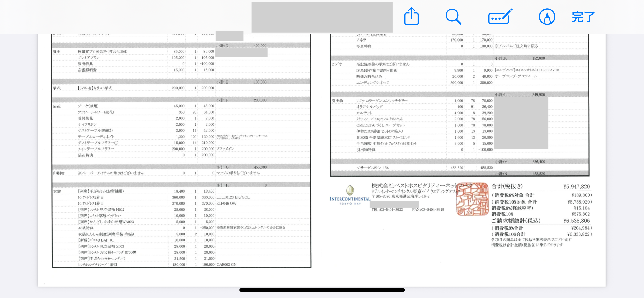Tap the 合計(税抜き) amount ¥5,947,820
644x298 pixels.
tap(576, 187)
